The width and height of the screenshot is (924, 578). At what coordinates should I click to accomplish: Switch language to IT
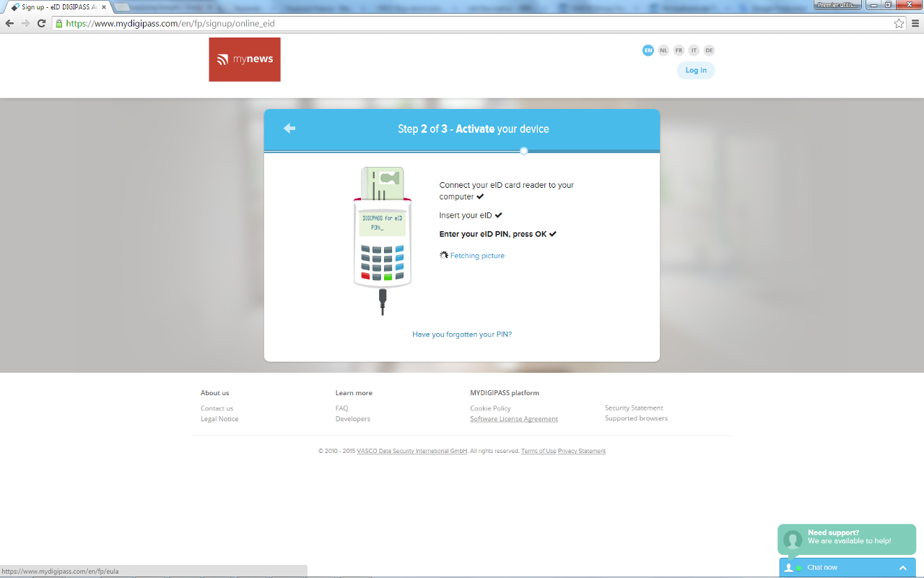coord(694,50)
